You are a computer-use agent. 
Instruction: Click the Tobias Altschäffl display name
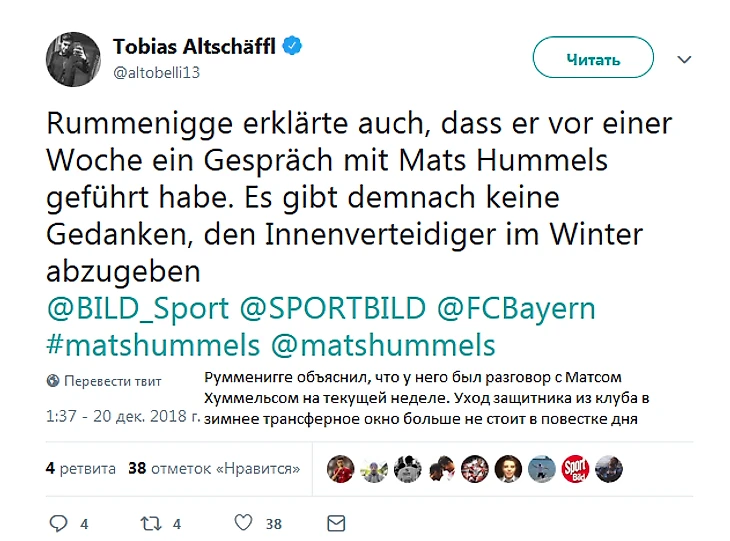pos(195,46)
